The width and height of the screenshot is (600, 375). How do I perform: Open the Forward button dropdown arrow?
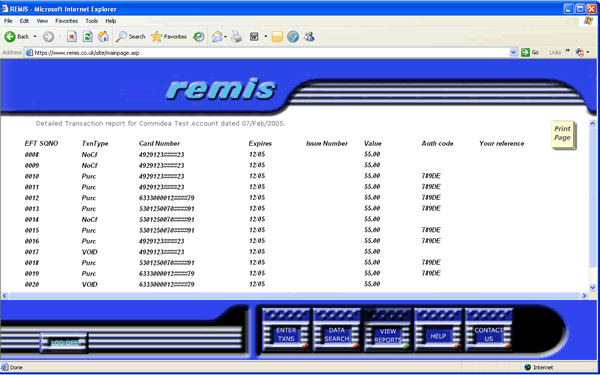[60, 37]
